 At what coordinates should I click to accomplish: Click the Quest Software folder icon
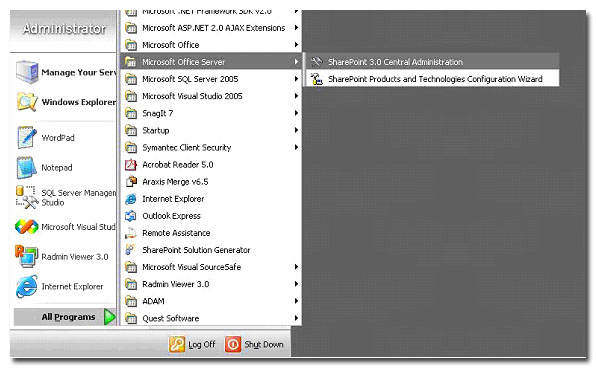131,318
